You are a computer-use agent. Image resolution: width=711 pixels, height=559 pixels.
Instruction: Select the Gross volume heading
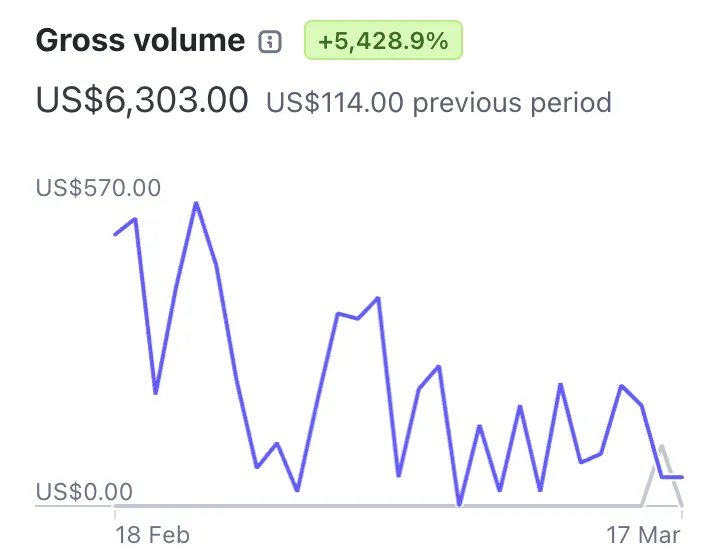140,41
